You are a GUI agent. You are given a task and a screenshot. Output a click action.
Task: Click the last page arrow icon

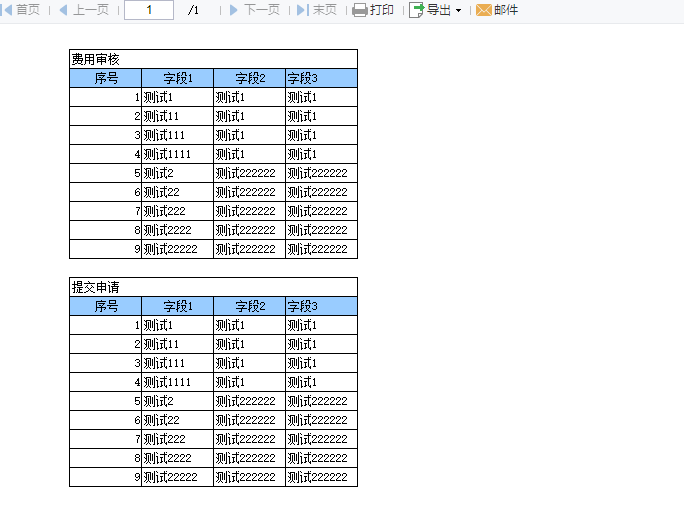pos(303,10)
